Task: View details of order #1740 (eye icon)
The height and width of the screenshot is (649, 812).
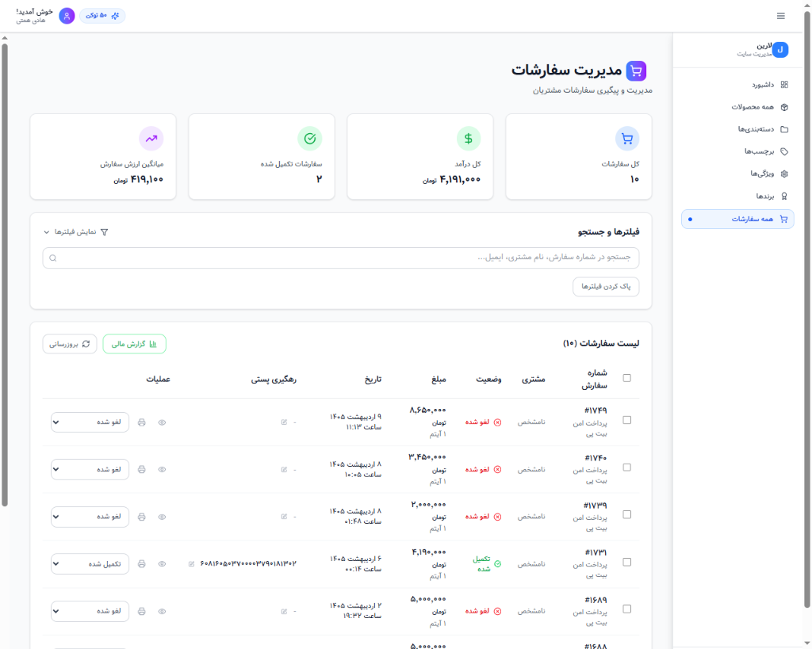Action: (x=162, y=469)
